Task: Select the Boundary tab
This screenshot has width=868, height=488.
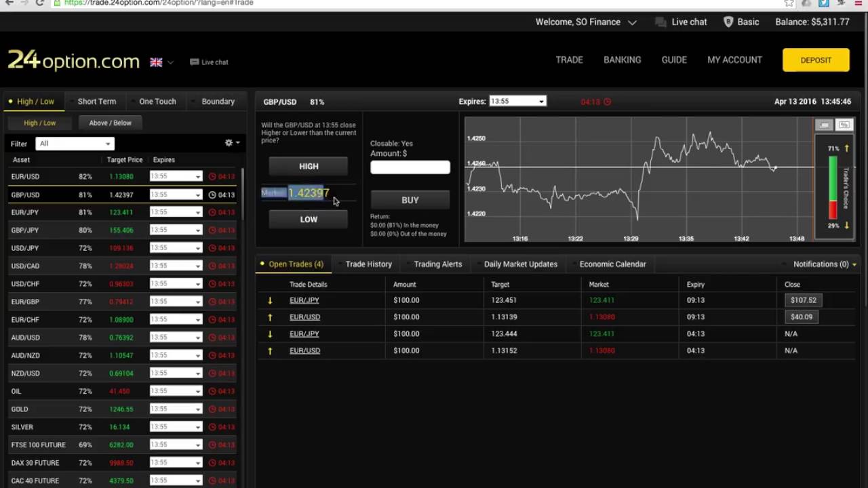Action: pyautogui.click(x=218, y=102)
